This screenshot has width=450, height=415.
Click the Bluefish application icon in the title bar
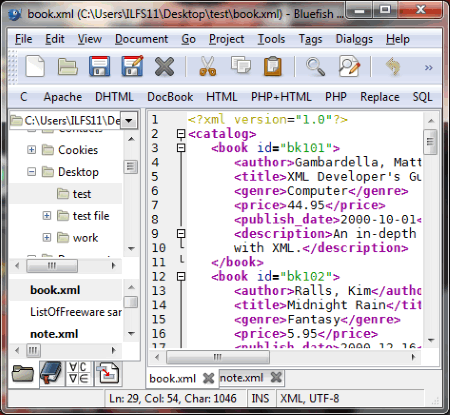point(15,14)
